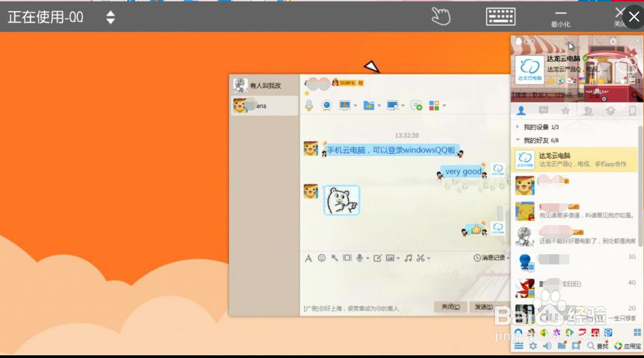Minimize the cloud desktop with 最小化
The image size is (644, 358).
(560, 18)
